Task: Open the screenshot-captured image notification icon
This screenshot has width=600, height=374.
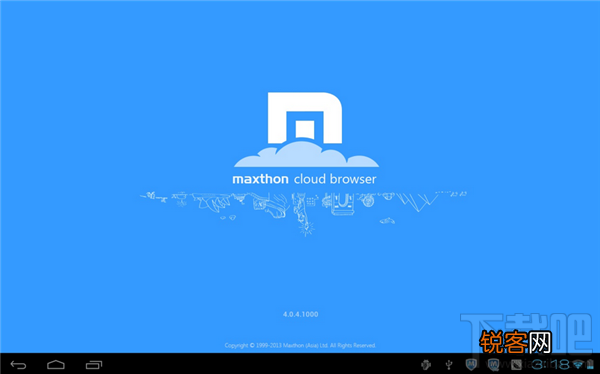Action: 516,364
